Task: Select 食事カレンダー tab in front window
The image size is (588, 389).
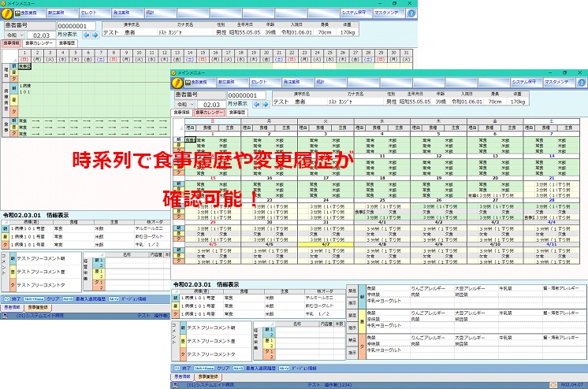Action: pyautogui.click(x=209, y=113)
